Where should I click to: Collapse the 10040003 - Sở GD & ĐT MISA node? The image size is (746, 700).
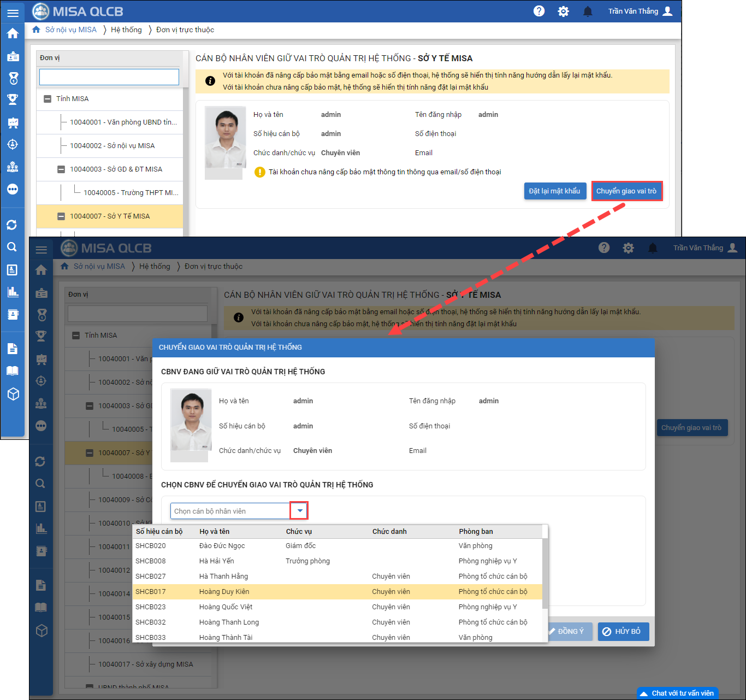pyautogui.click(x=61, y=169)
